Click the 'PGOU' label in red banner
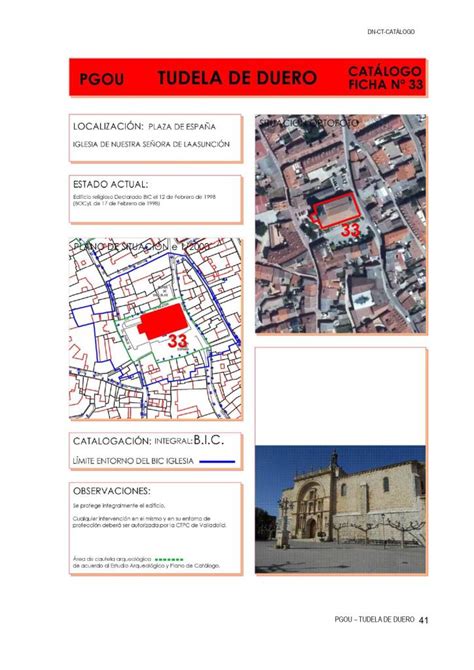 102,79
